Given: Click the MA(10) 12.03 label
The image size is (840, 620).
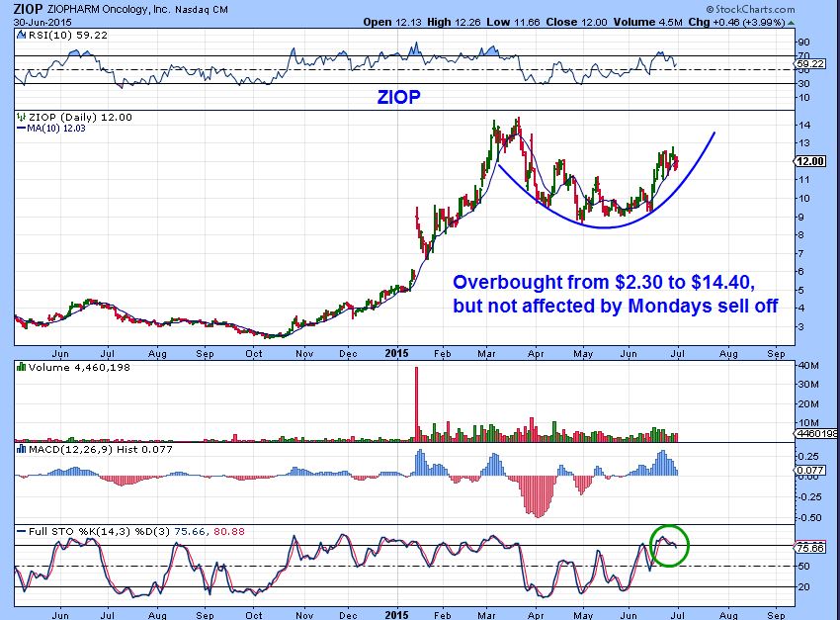Looking at the screenshot, I should pos(55,129).
